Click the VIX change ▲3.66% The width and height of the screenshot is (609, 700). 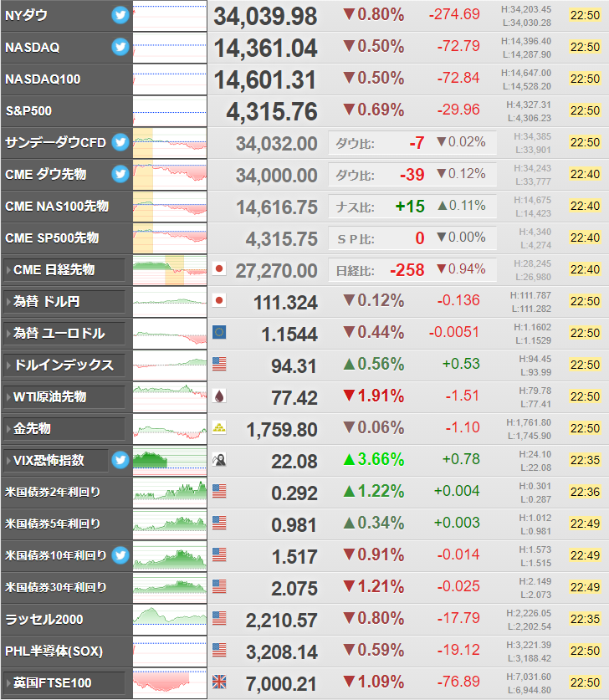point(374,459)
